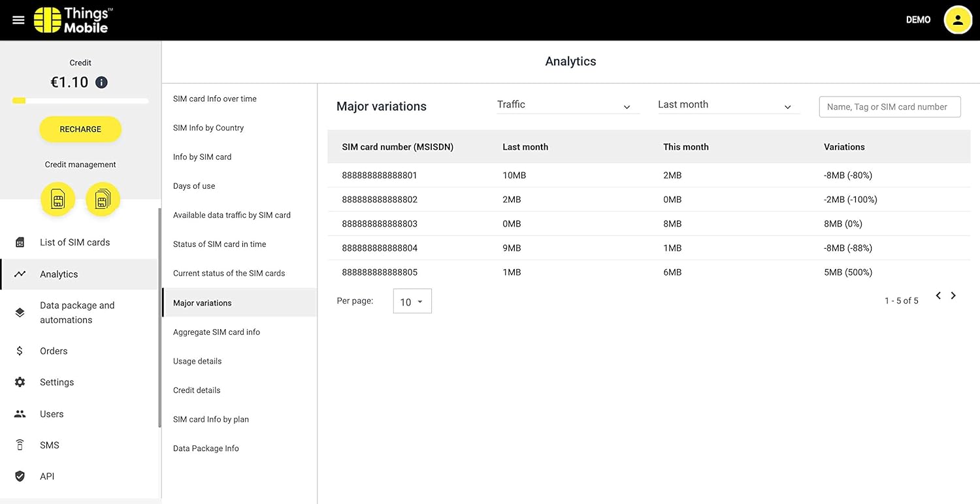
Task: Click the user profile avatar icon
Action: [958, 20]
